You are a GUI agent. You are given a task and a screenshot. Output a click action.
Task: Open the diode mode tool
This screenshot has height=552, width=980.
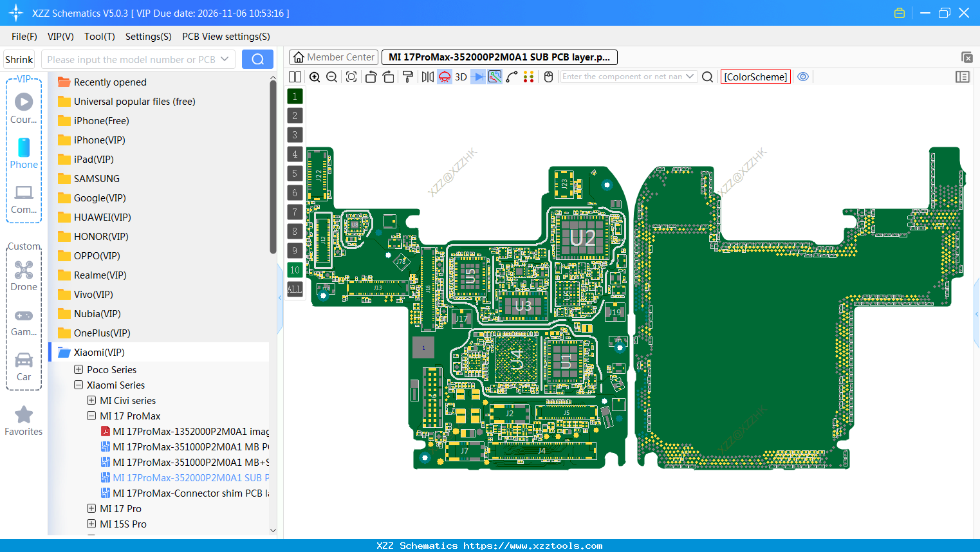coord(476,77)
